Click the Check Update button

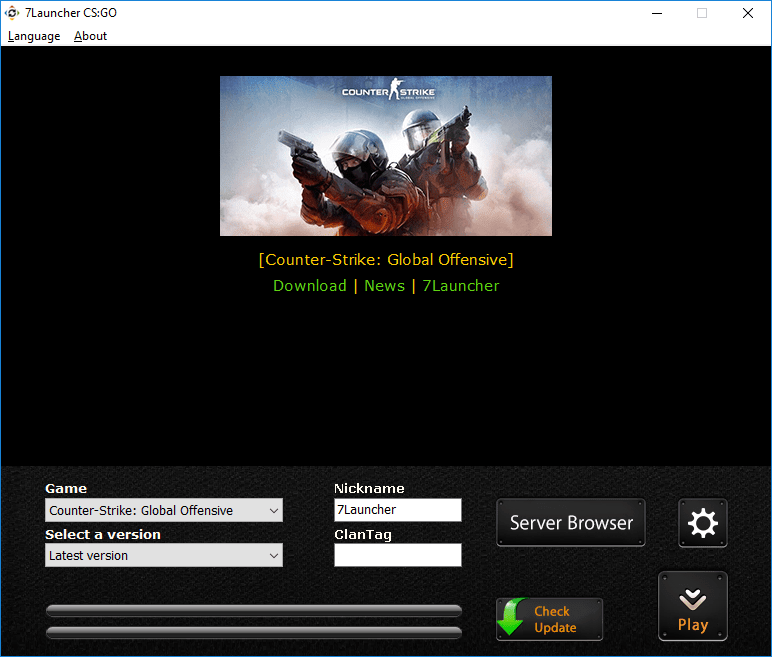coord(549,619)
